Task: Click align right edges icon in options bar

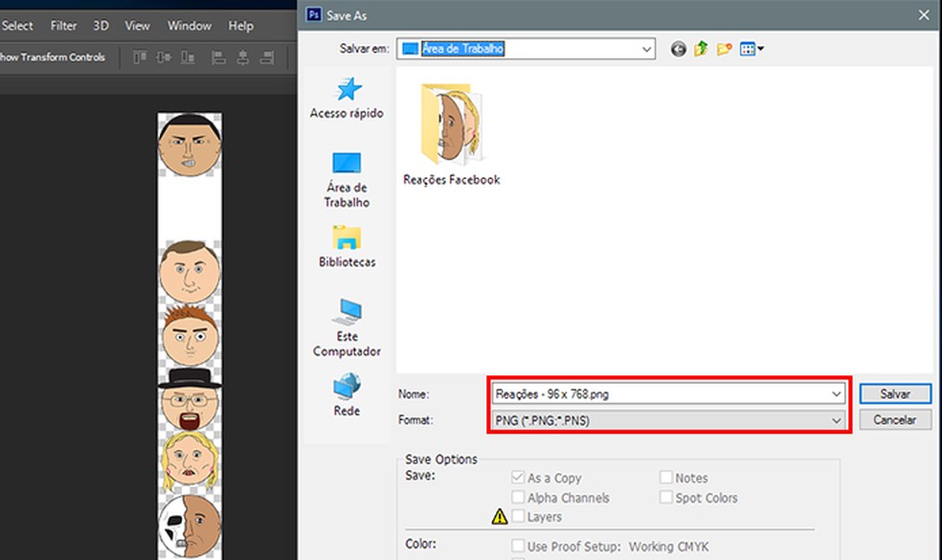Action: click(267, 57)
